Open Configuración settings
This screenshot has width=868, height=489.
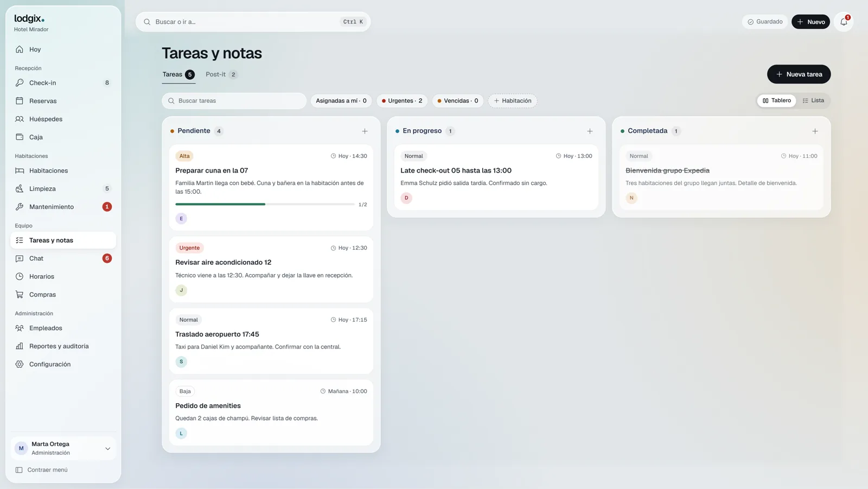(x=63, y=364)
